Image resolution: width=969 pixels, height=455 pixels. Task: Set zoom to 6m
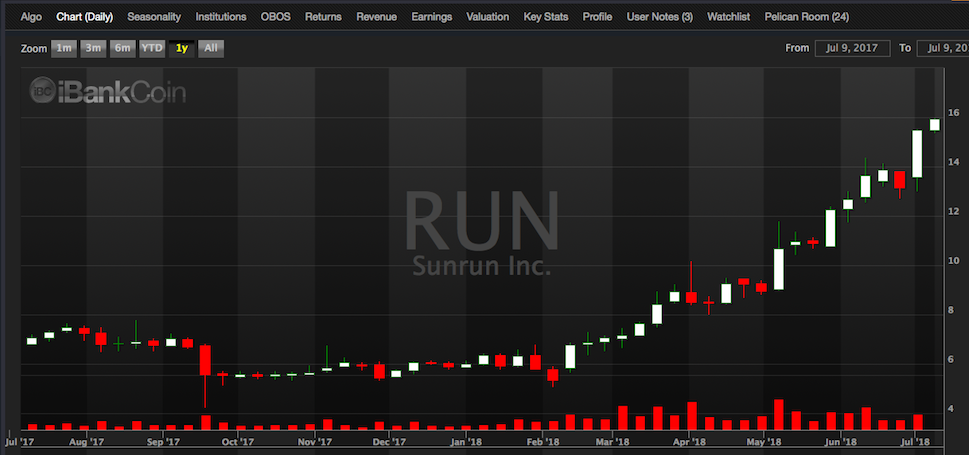pos(122,48)
